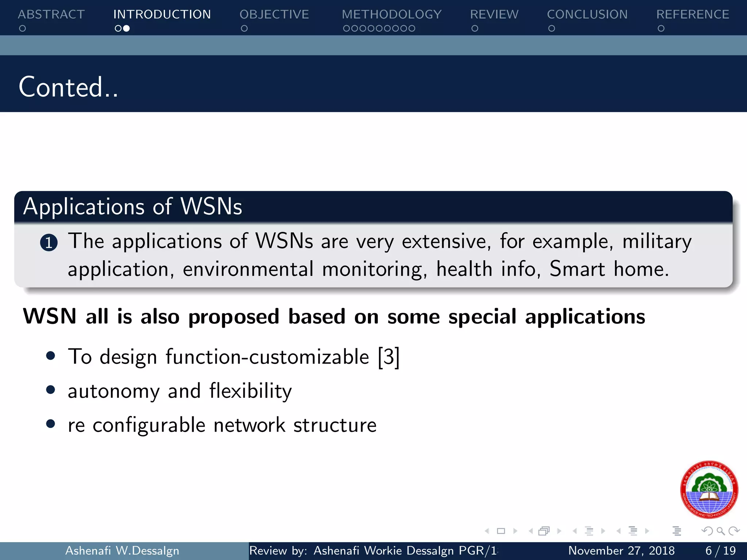Jump to the REFERENCE section
The image size is (747, 560).
pos(692,15)
